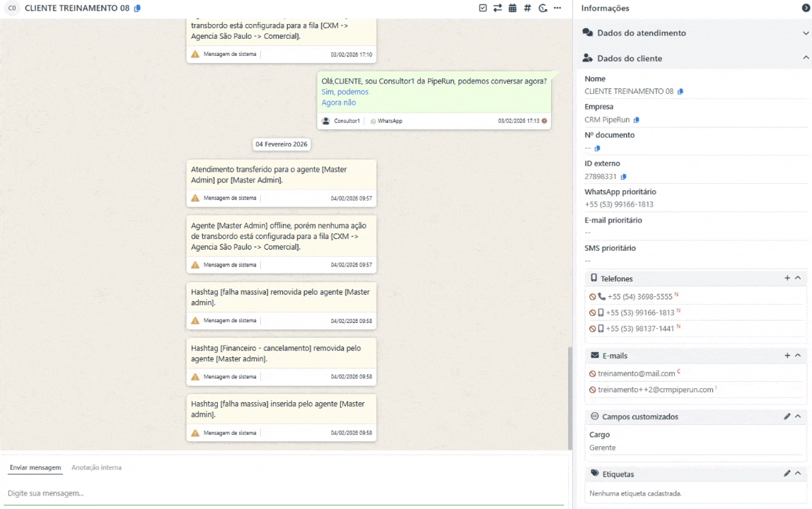Switch to the Anotação interna tab
The width and height of the screenshot is (812, 509).
(96, 468)
